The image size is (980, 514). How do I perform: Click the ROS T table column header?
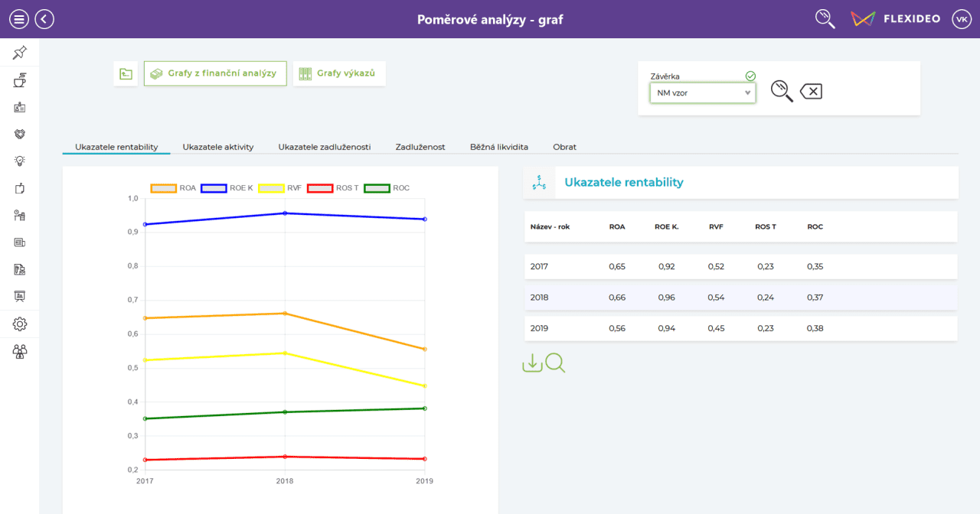click(x=766, y=226)
